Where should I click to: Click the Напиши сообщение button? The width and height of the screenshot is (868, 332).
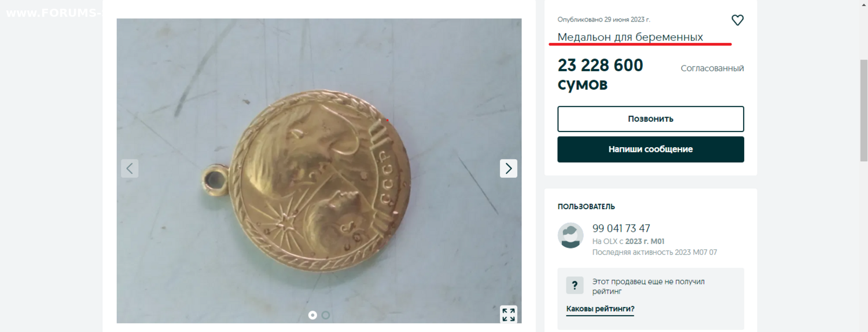point(650,149)
